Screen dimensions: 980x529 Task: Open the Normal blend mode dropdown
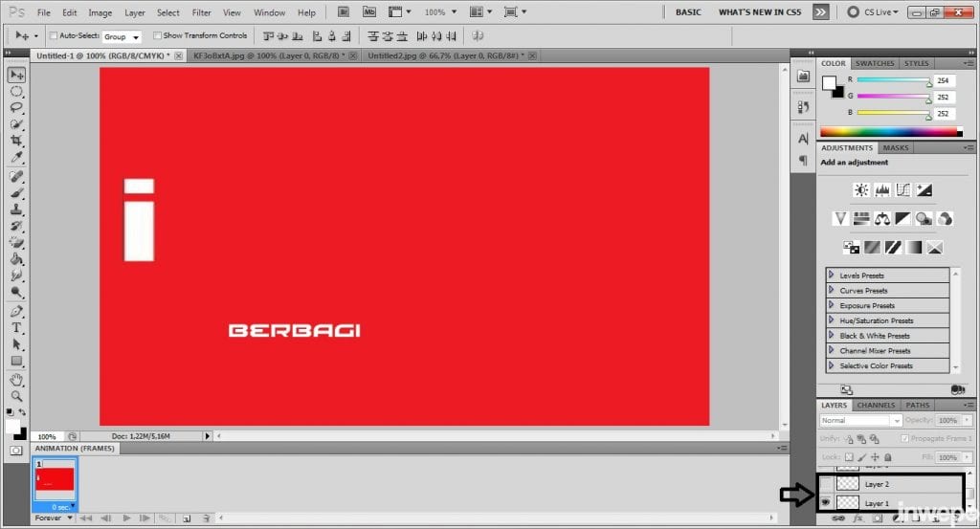(x=860, y=421)
